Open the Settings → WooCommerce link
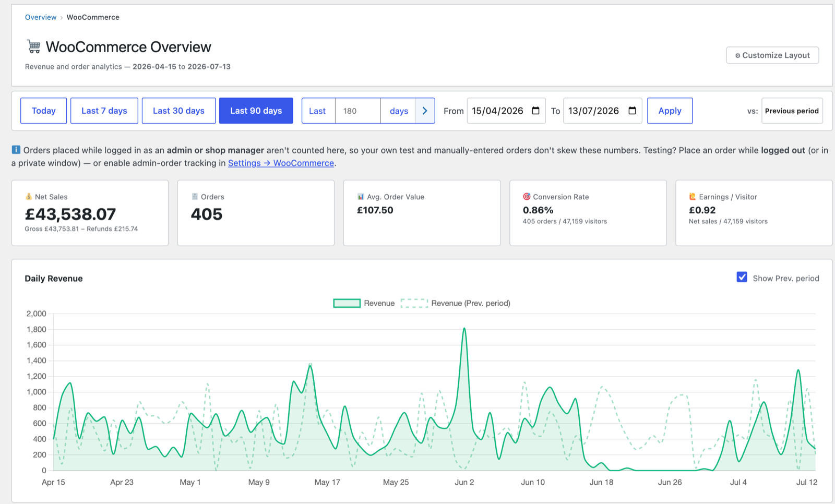The height and width of the screenshot is (504, 835). point(281,163)
